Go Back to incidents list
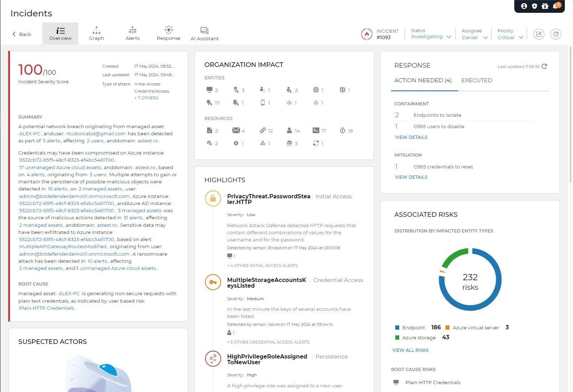The image size is (573, 392). pos(22,34)
